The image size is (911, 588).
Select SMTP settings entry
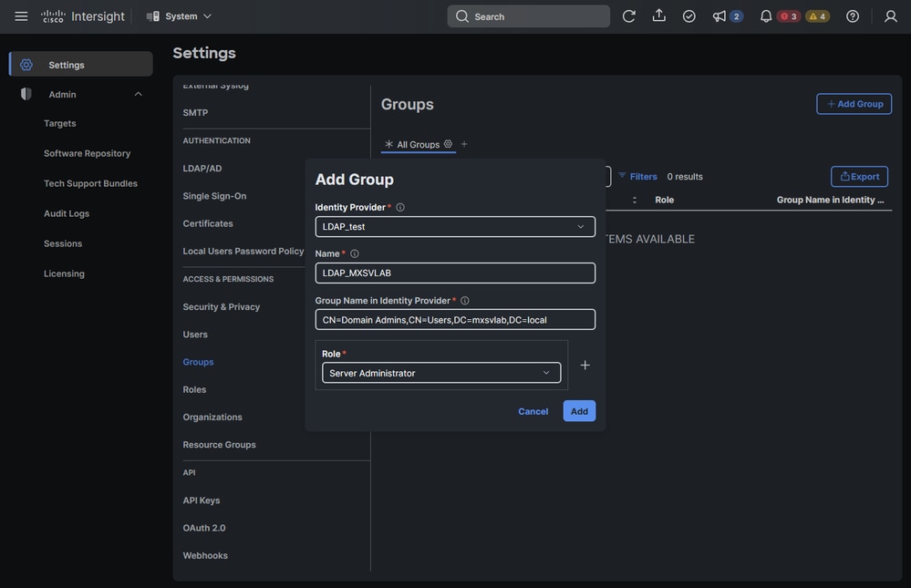coord(195,113)
